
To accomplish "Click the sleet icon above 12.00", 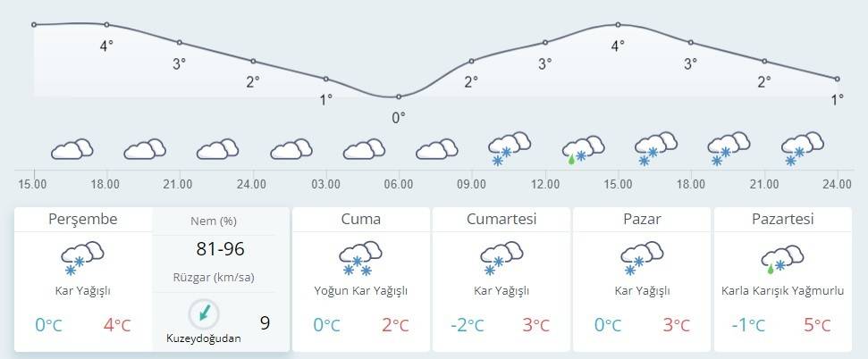I will click(583, 149).
